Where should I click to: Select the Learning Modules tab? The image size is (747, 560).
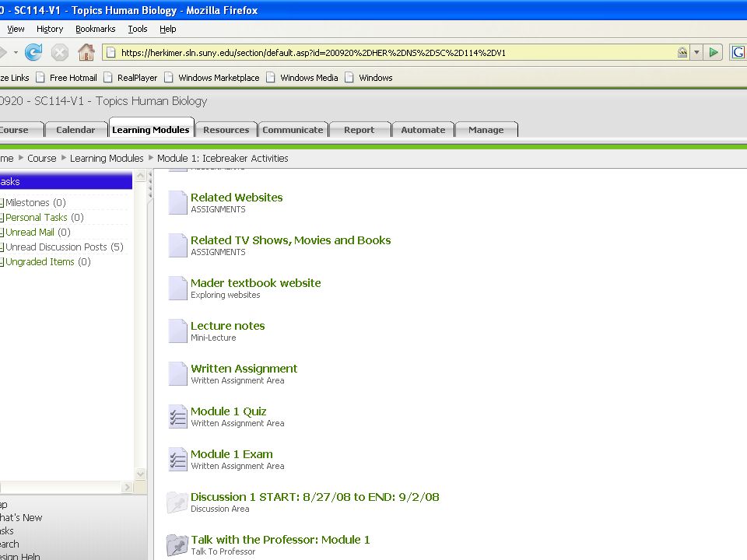click(151, 129)
